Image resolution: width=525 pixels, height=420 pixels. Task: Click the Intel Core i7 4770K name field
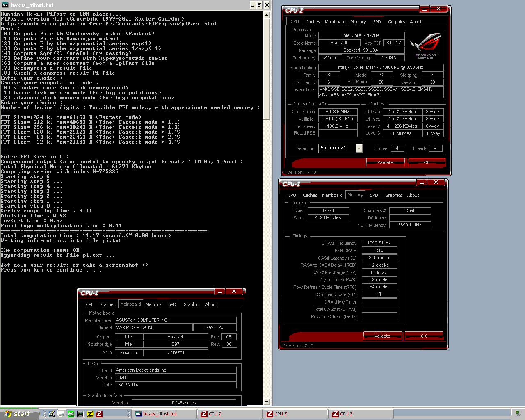pos(361,35)
